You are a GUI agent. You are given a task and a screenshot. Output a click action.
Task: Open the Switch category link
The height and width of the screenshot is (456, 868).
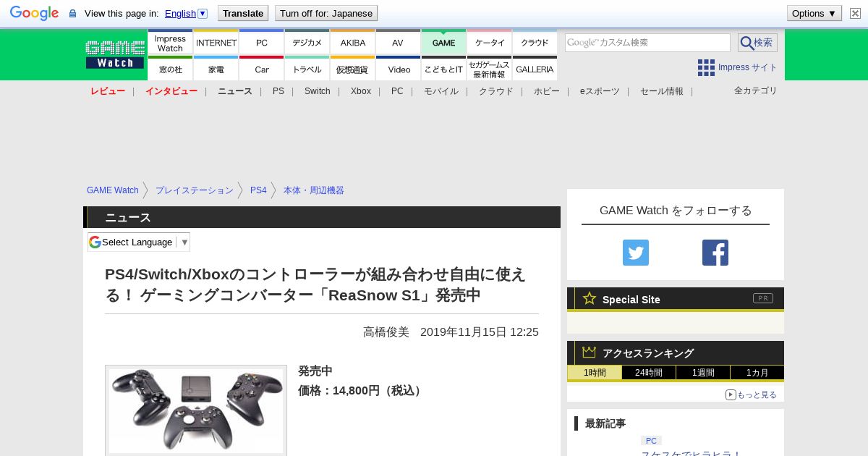318,91
